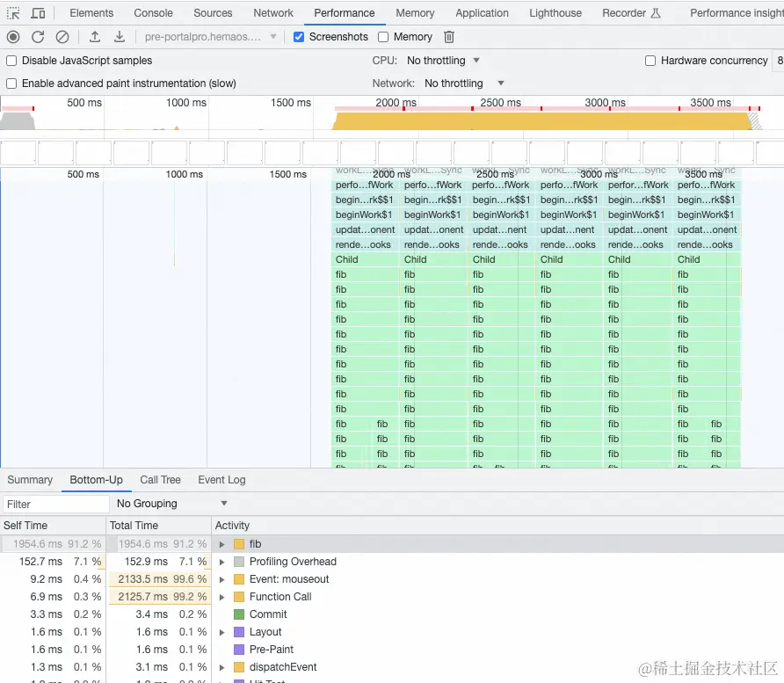784x683 pixels.
Task: Switch to the Summary tab
Action: tap(30, 480)
